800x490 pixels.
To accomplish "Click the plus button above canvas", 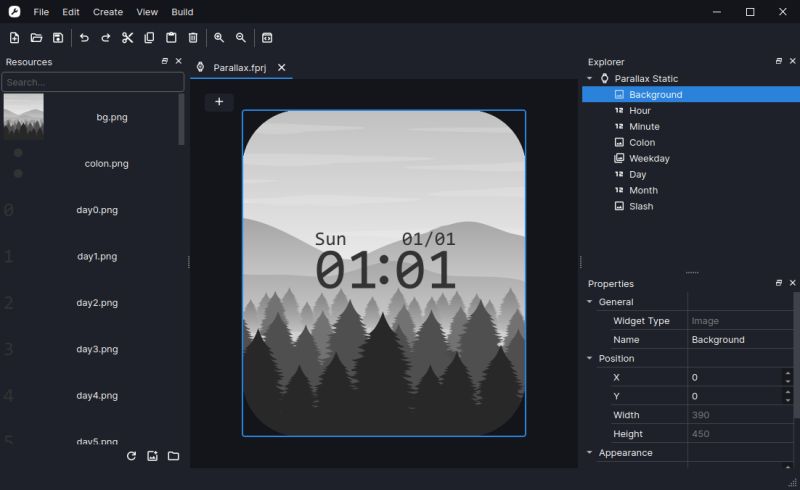I will [219, 102].
